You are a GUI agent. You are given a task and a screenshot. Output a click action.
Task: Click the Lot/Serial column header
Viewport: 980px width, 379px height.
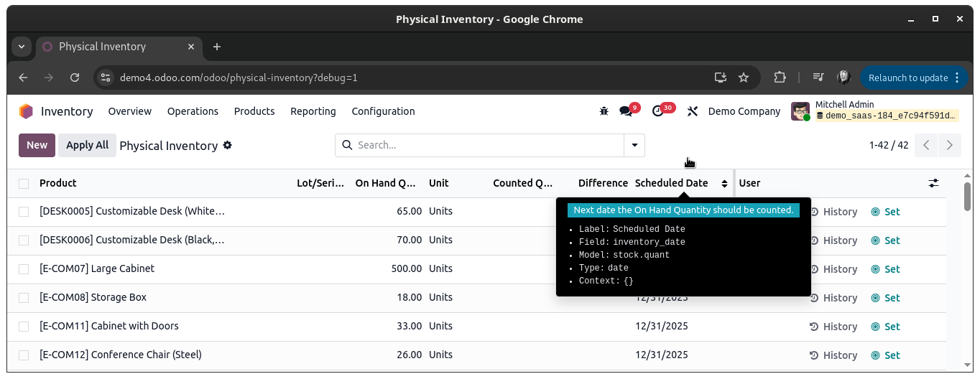(x=320, y=183)
